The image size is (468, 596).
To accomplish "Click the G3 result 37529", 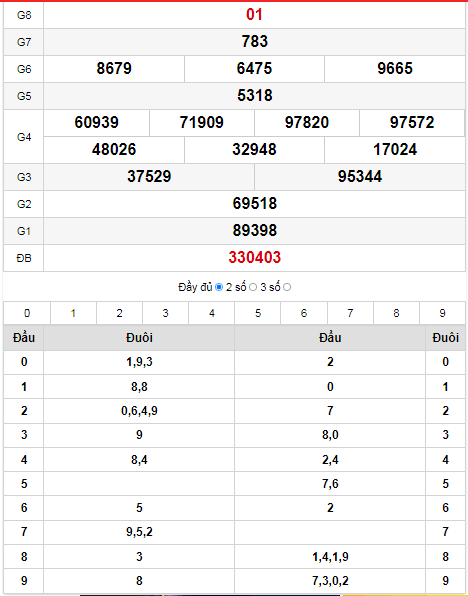I will (149, 177).
